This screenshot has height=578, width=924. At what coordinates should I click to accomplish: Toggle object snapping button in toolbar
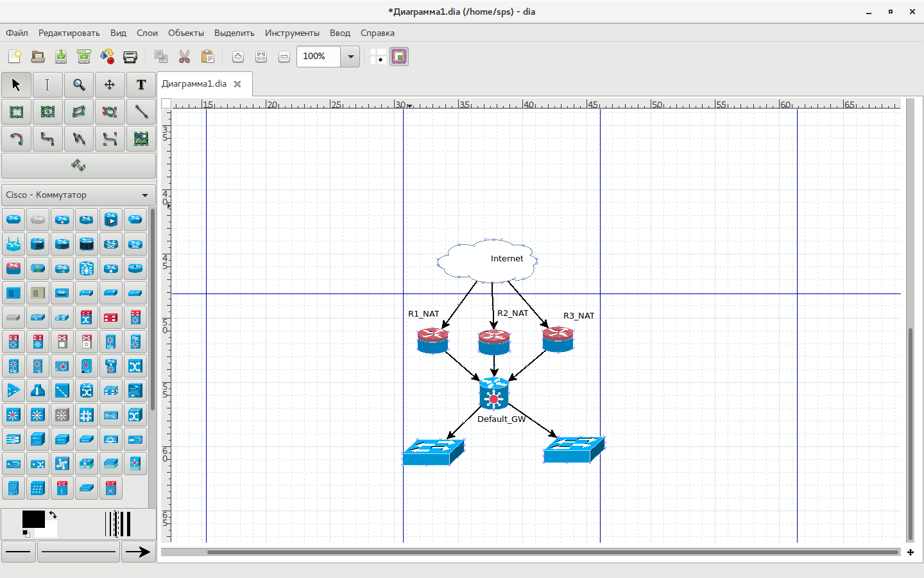399,57
